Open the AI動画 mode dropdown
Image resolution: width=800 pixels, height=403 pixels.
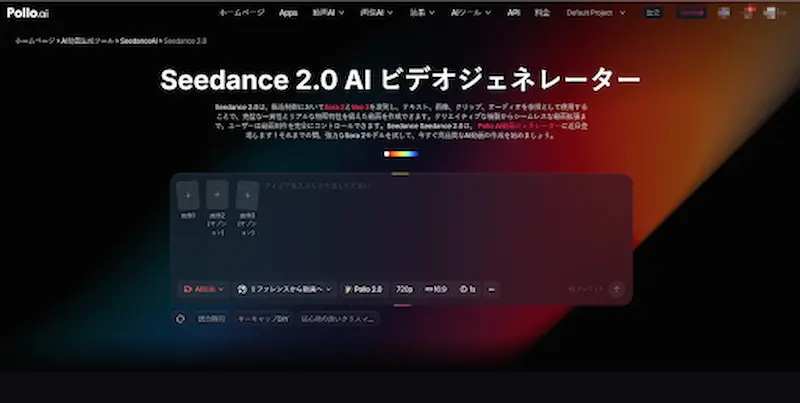pyautogui.click(x=202, y=289)
